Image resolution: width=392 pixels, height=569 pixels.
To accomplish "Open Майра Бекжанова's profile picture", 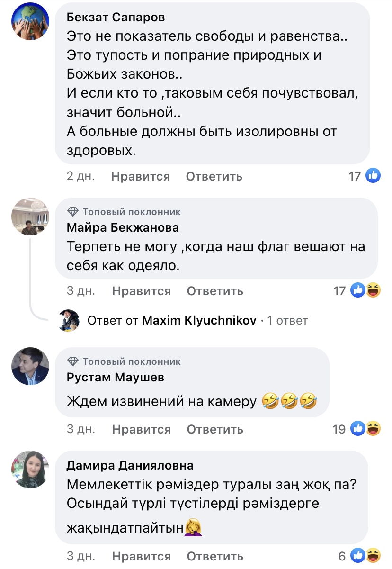I will (30, 217).
